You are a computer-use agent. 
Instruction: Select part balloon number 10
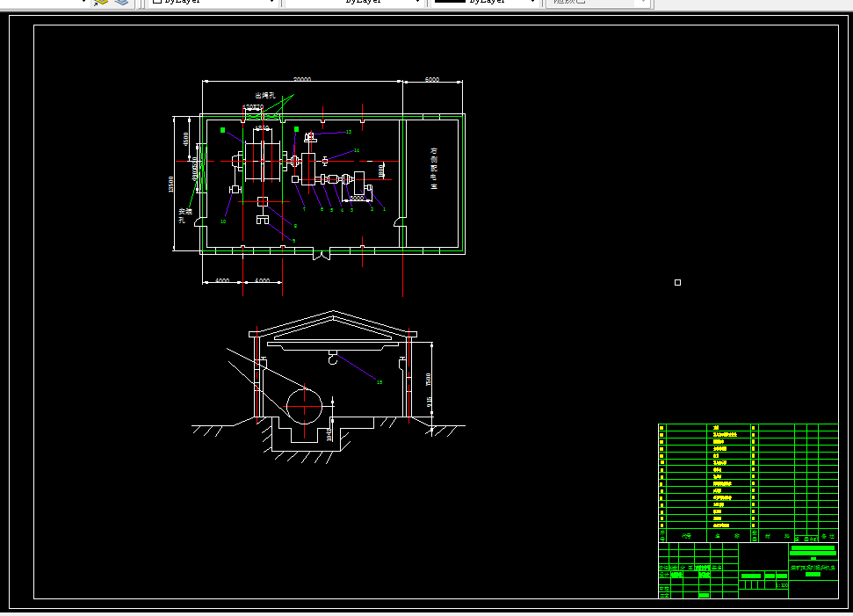[x=223, y=221]
